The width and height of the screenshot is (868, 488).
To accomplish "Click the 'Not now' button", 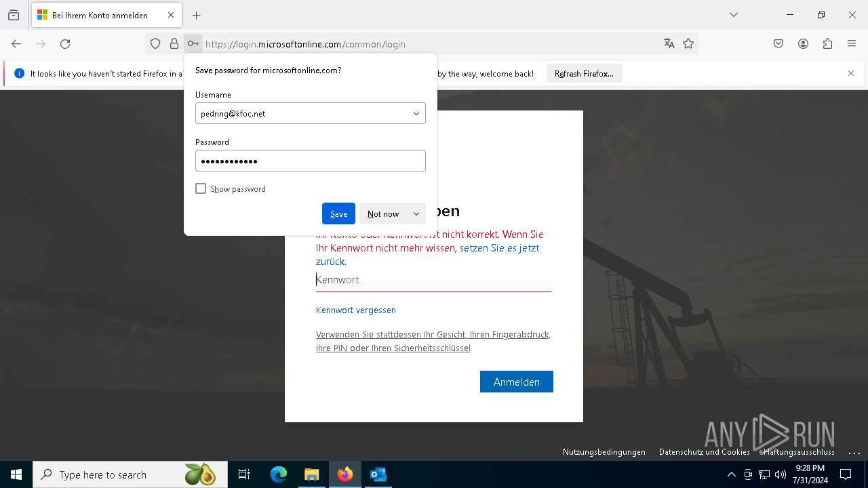I will click(383, 213).
